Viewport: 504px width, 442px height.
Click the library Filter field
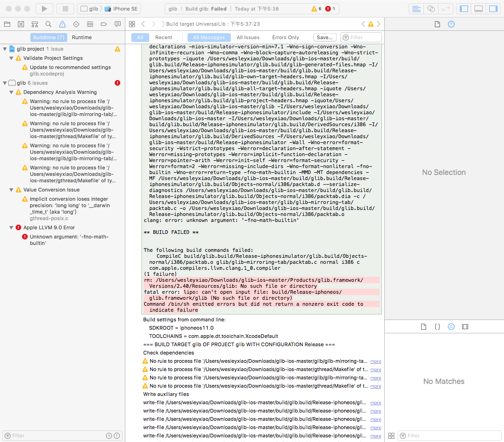click(x=450, y=436)
